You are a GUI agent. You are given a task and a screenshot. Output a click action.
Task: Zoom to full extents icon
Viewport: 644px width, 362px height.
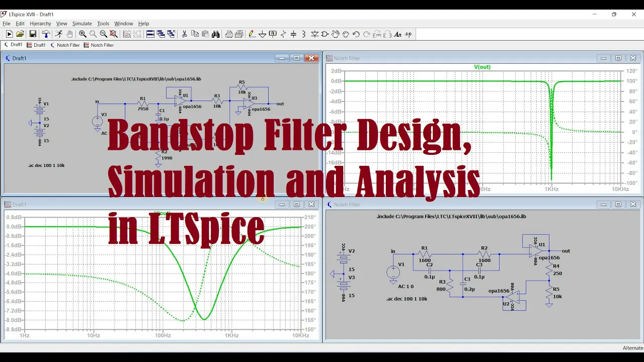(x=114, y=34)
